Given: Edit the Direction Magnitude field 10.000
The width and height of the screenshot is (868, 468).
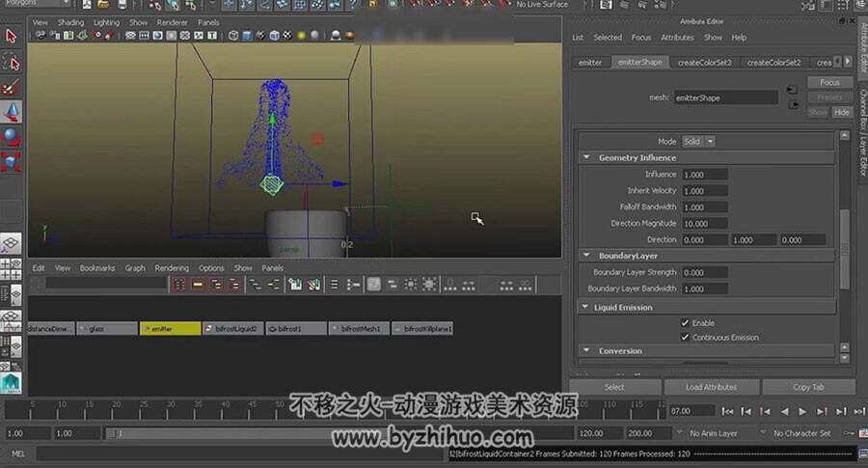Looking at the screenshot, I should click(x=705, y=224).
